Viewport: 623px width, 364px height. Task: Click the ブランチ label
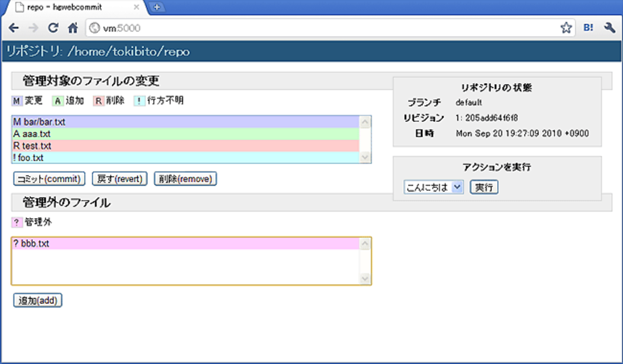click(x=425, y=102)
